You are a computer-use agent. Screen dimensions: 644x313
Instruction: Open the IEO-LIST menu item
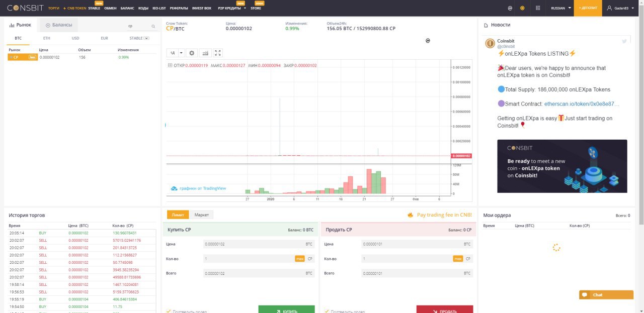pos(159,8)
